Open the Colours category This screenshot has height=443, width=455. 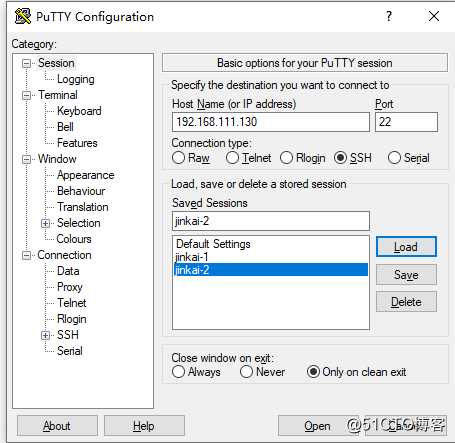[74, 239]
